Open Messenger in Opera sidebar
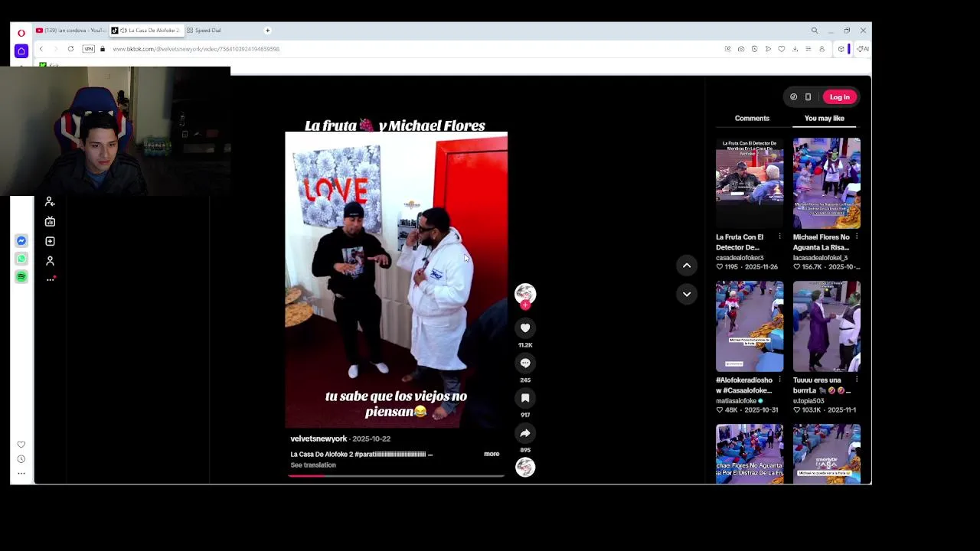 21,240
